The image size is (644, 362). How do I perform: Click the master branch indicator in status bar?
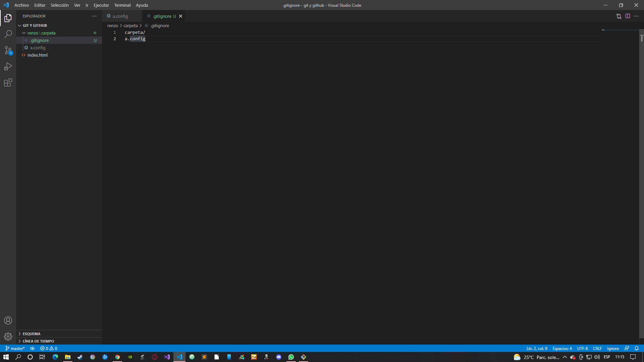pos(15,348)
